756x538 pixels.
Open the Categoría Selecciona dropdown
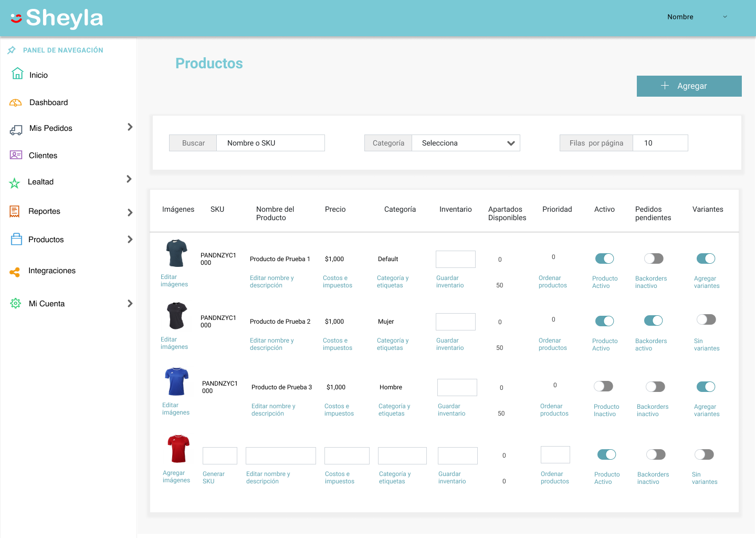(466, 143)
